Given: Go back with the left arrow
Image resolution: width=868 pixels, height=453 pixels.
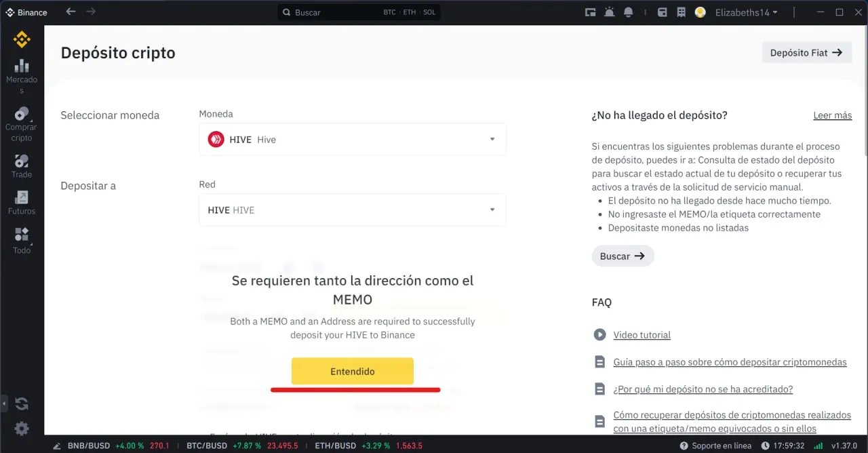Looking at the screenshot, I should pyautogui.click(x=71, y=12).
